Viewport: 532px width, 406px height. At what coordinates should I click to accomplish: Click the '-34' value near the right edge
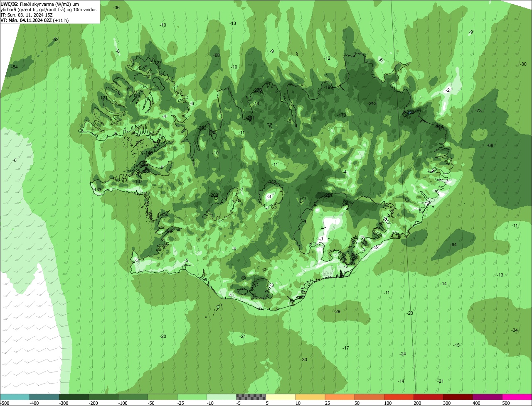click(515, 330)
